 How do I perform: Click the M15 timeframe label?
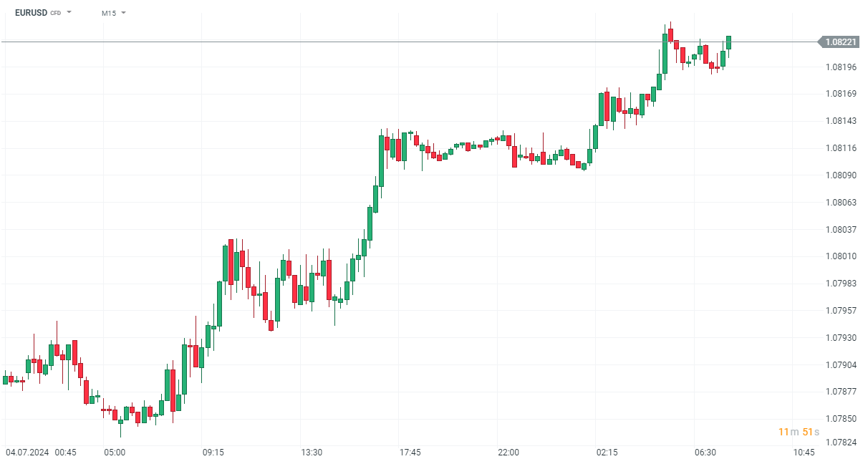tap(109, 13)
